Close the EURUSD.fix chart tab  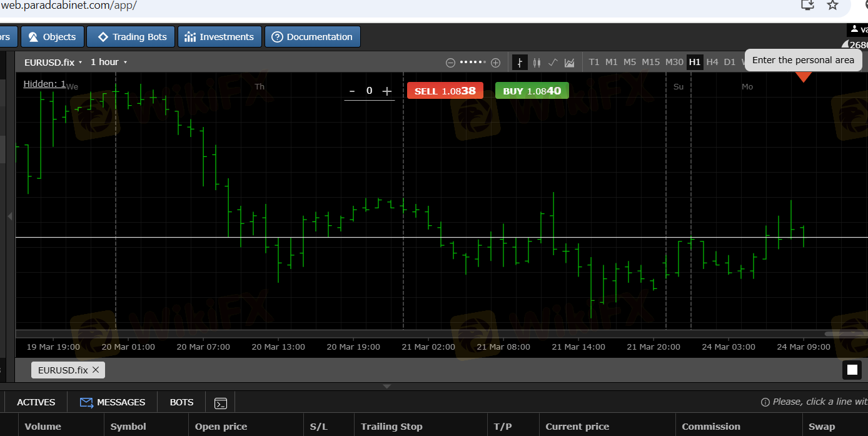(x=96, y=370)
